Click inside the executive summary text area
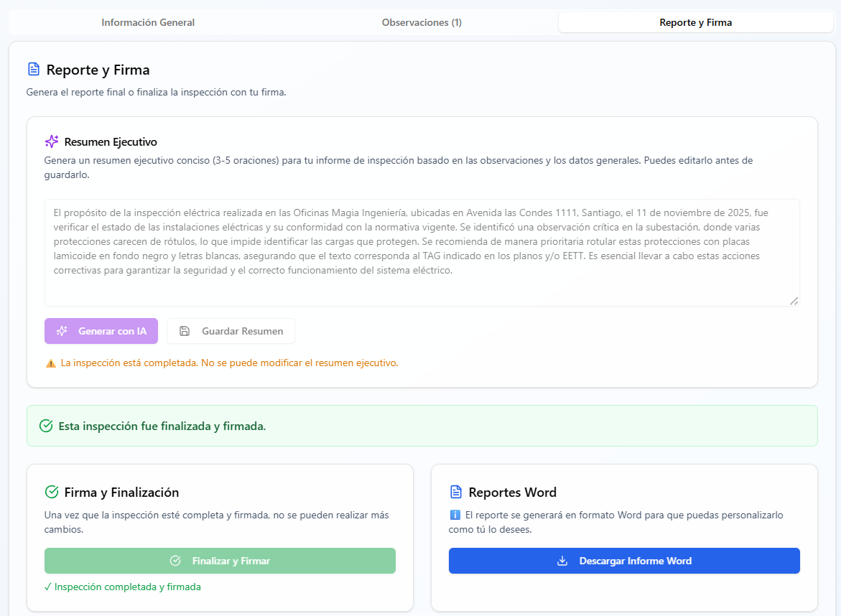The image size is (841, 616). (422, 252)
